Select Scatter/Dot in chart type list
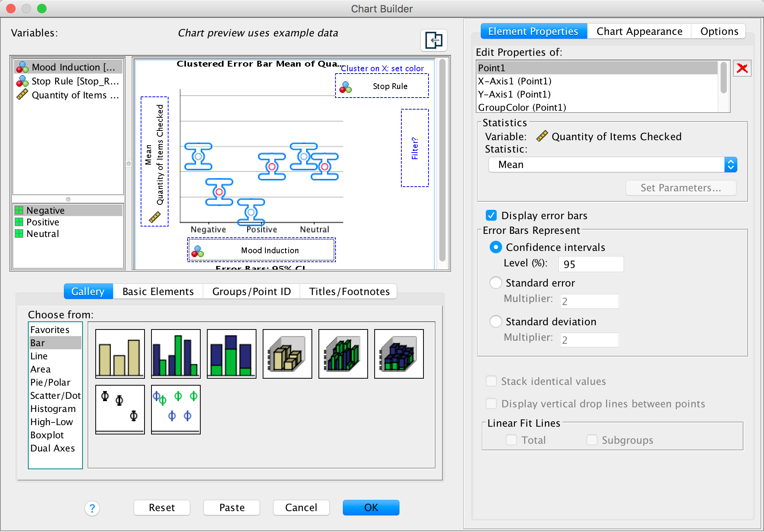 pyautogui.click(x=55, y=396)
